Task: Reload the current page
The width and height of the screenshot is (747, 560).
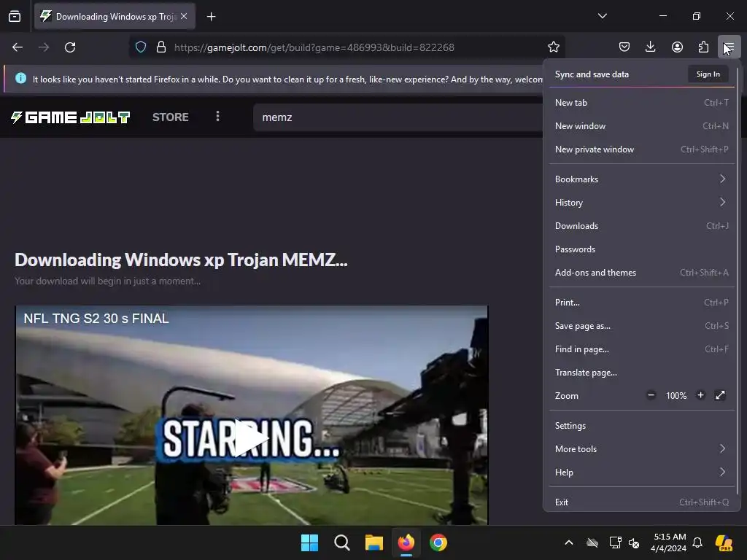Action: [70, 47]
